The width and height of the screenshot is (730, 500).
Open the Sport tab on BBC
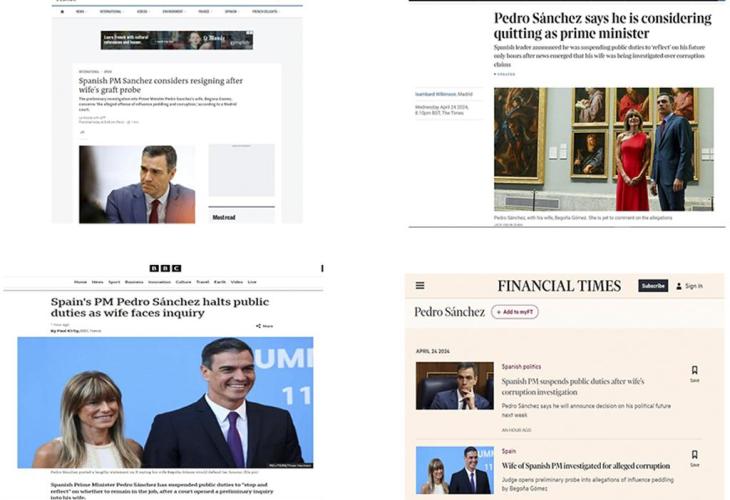pyautogui.click(x=114, y=282)
